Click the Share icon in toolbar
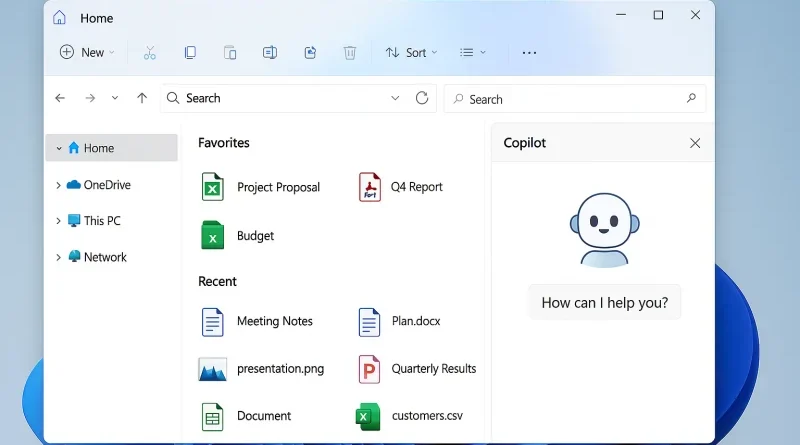Viewport: 800px width, 445px height. (310, 53)
